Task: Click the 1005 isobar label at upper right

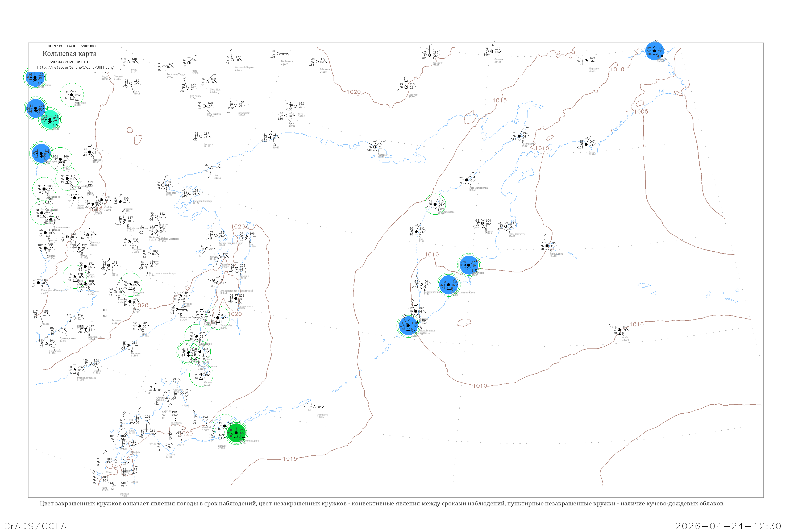Action: tap(641, 112)
